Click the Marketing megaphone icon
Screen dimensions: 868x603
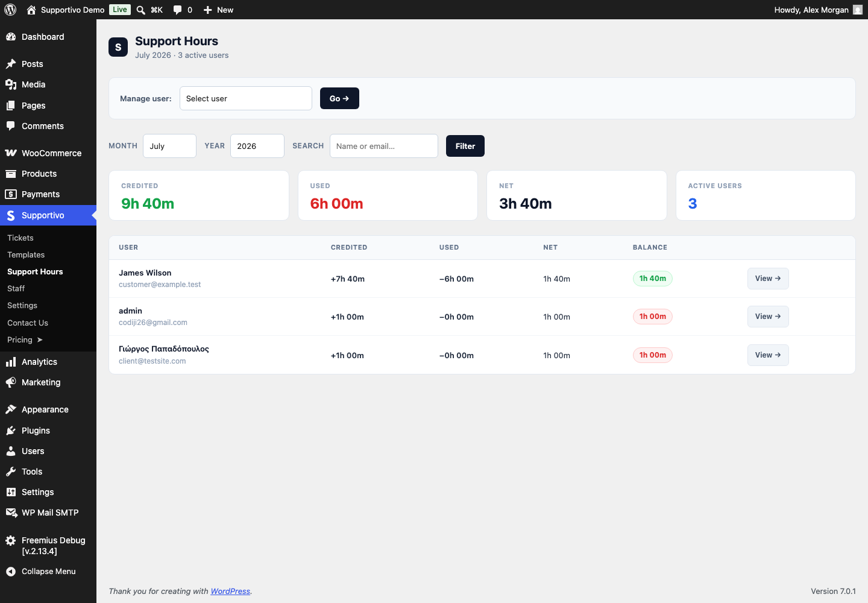tap(11, 382)
